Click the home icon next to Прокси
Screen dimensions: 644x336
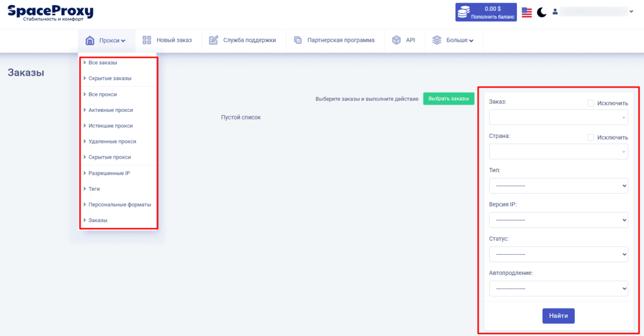tap(90, 40)
